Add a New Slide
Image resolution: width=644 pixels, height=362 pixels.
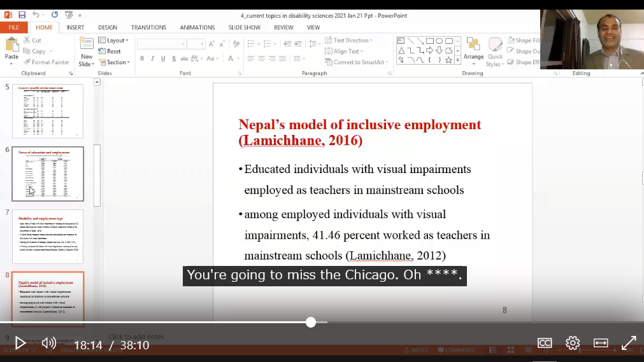pyautogui.click(x=87, y=52)
